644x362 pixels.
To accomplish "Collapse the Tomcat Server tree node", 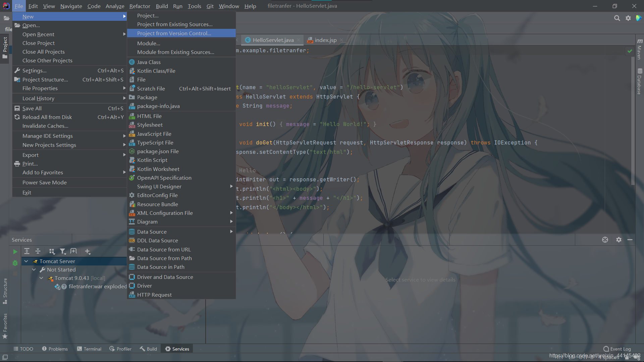I will (26, 261).
